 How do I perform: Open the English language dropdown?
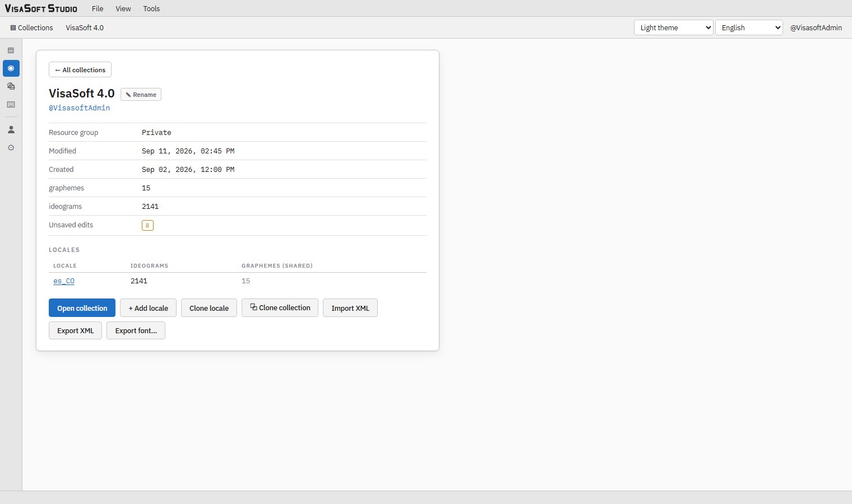point(749,27)
